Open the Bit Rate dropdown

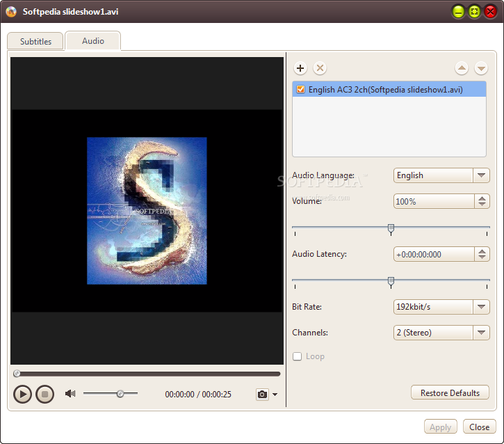(481, 307)
